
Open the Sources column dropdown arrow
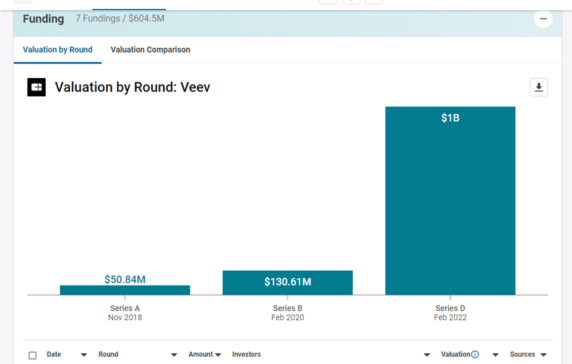[543, 355]
